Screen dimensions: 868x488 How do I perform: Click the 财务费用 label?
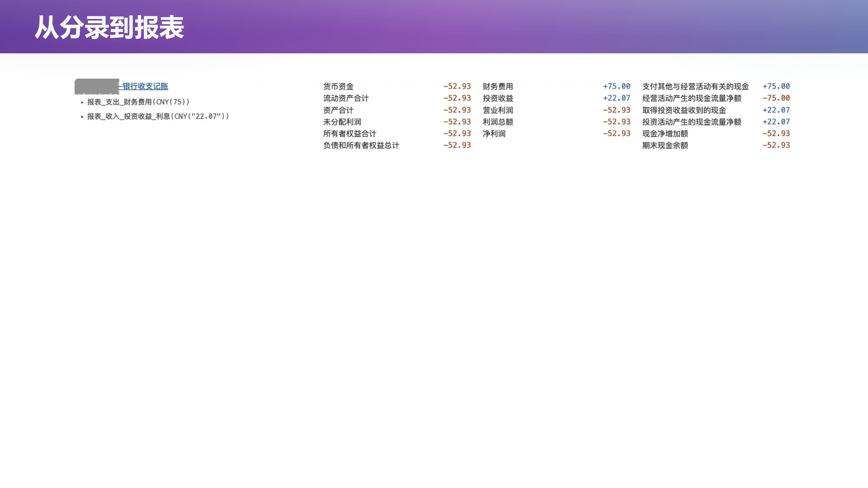click(498, 87)
